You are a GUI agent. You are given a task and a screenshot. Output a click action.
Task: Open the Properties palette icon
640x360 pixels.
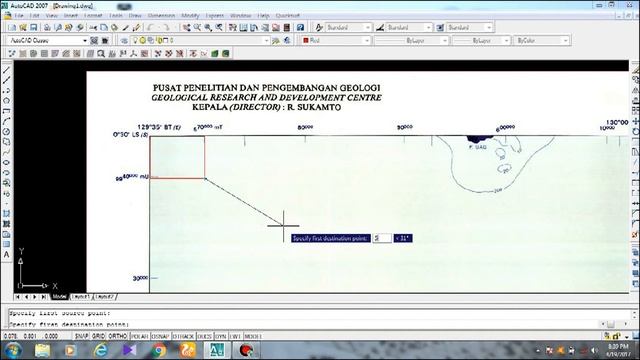pyautogui.click(x=233, y=27)
